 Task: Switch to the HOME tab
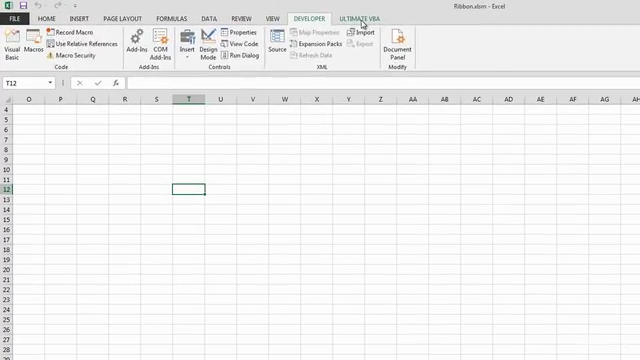[x=47, y=19]
